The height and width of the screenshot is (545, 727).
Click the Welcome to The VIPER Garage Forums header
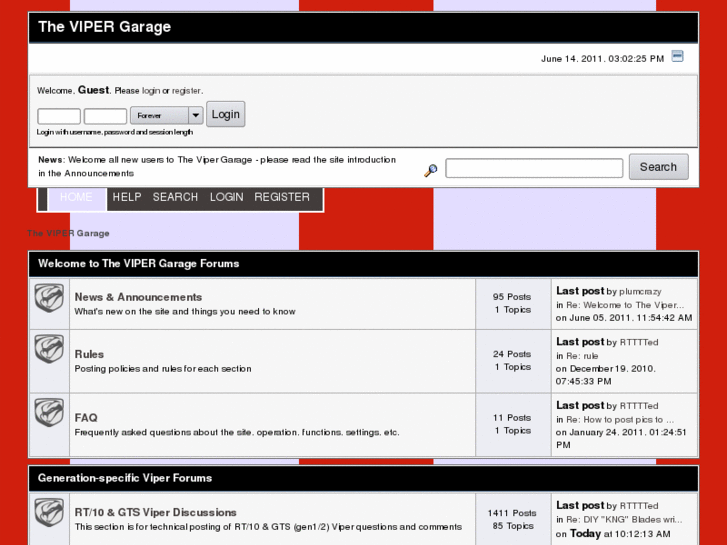click(x=139, y=263)
